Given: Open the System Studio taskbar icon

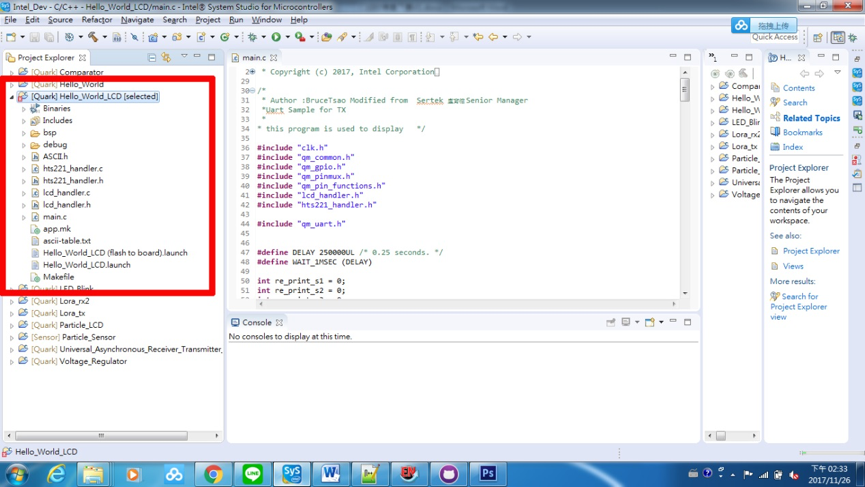Looking at the screenshot, I should (x=291, y=474).
